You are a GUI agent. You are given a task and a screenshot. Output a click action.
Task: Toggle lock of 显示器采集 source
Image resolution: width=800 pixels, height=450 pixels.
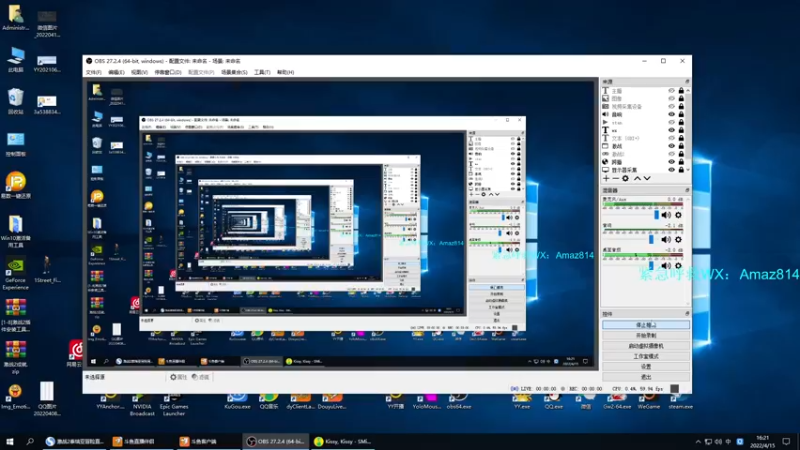pos(681,170)
